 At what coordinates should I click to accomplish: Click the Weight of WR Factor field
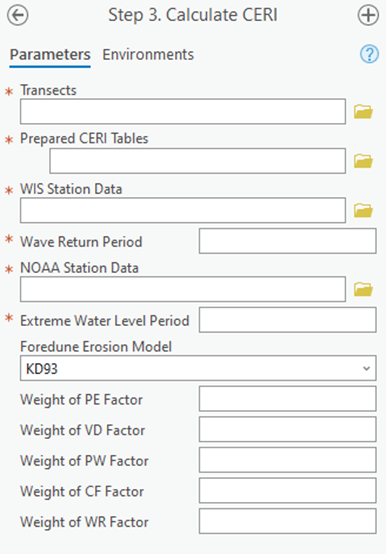[287, 521]
